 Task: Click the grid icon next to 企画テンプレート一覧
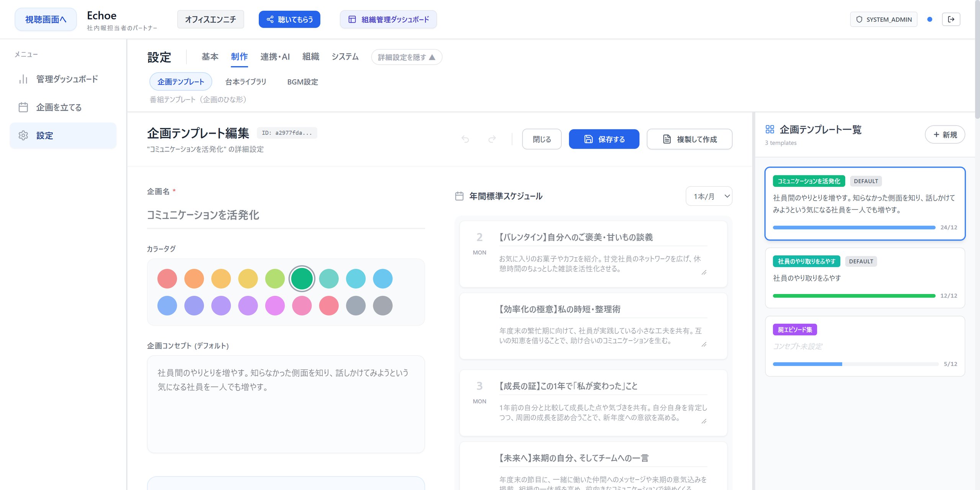(x=770, y=129)
